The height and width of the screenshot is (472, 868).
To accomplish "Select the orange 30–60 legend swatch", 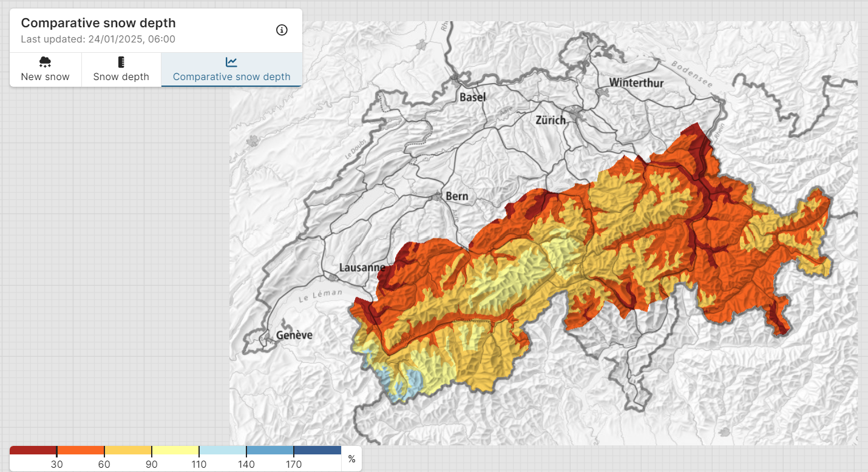I will click(x=80, y=451).
